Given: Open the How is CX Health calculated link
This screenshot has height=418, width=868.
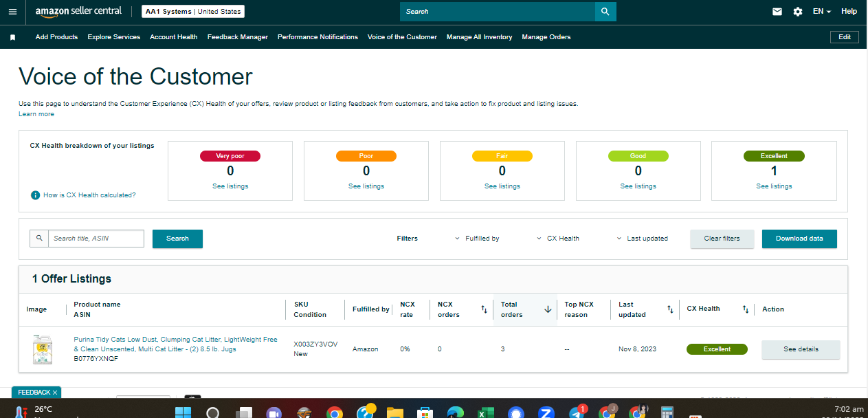Looking at the screenshot, I should tap(89, 195).
